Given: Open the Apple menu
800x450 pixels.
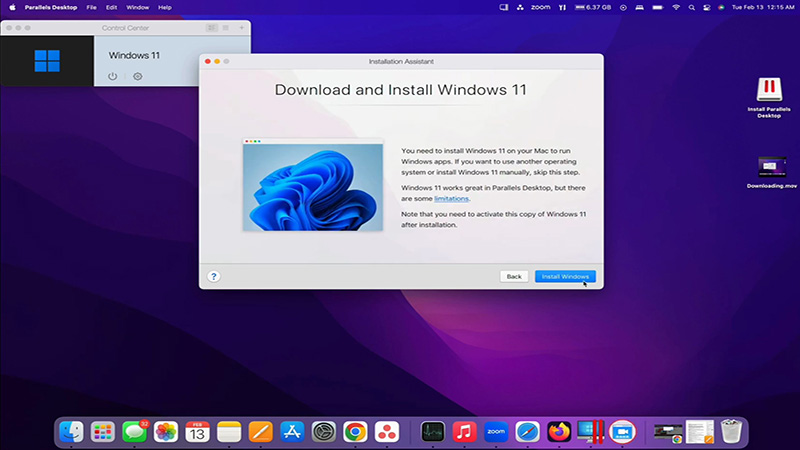Looking at the screenshot, I should pos(12,7).
